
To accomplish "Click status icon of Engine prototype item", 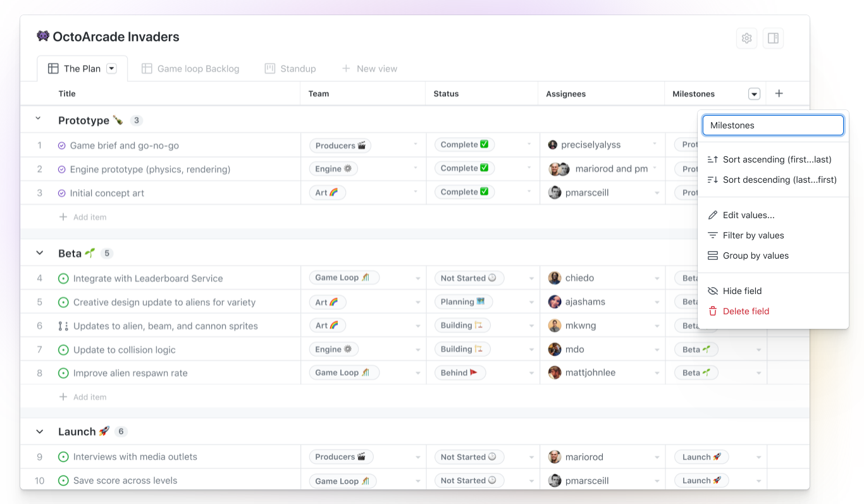I will tap(61, 169).
